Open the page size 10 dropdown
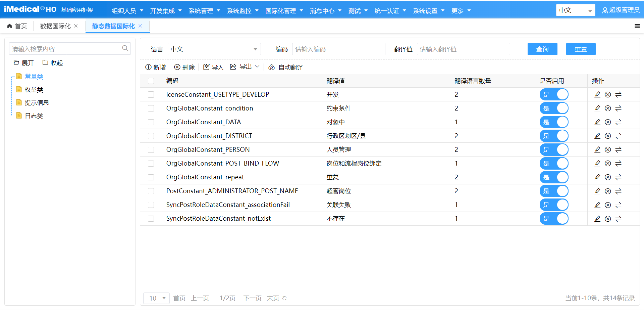This screenshot has width=644, height=310. point(157,298)
